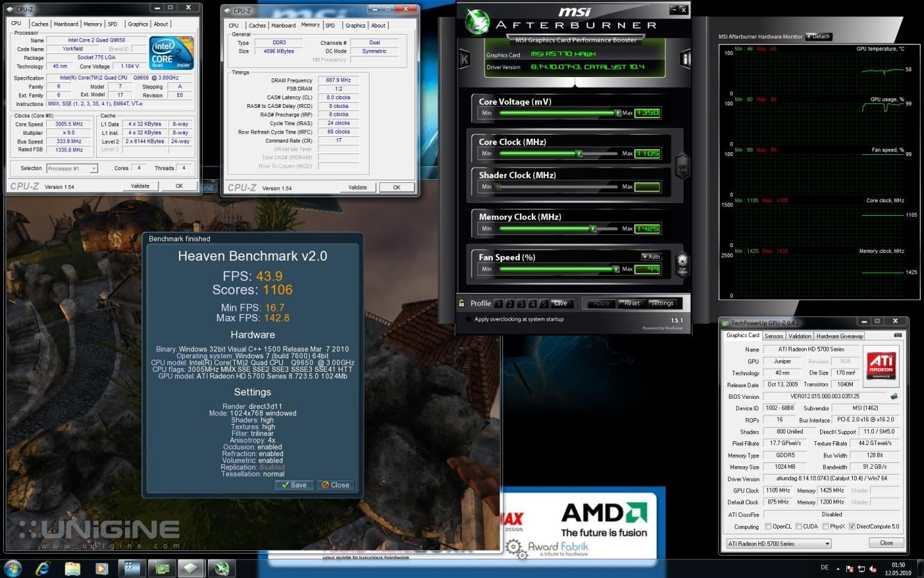Viewport: 924px width, 578px height.
Task: Open Afterburner left K side panel arrow
Action: click(x=465, y=59)
